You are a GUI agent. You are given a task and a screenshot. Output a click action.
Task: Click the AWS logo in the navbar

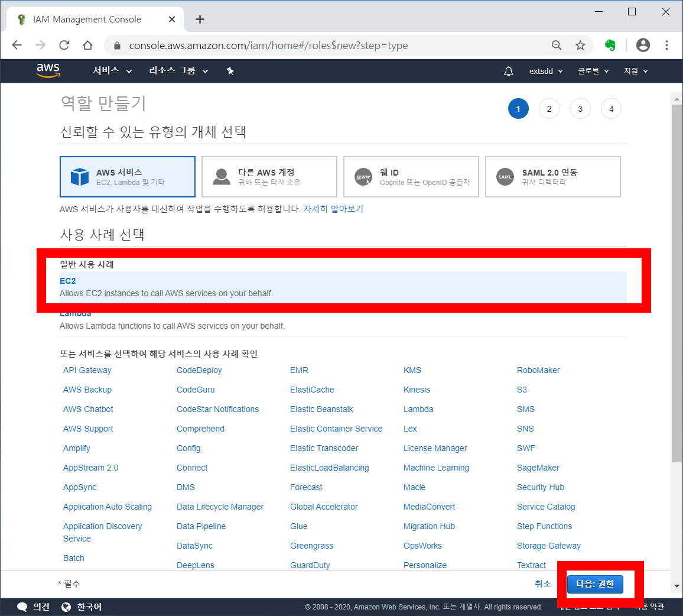click(x=48, y=70)
